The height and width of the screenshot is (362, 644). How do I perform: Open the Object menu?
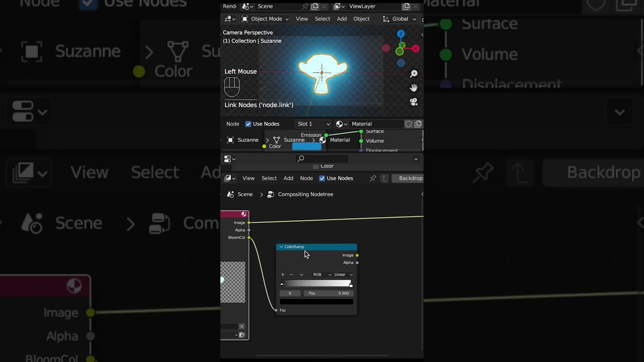[x=361, y=19]
